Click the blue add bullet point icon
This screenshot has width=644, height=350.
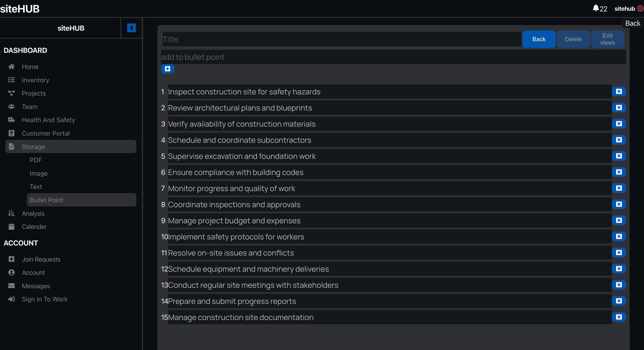[x=167, y=68]
